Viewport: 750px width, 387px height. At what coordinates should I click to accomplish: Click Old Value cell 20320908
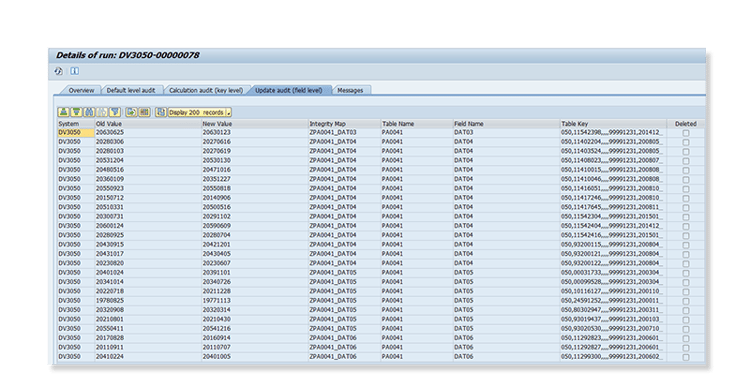[x=148, y=310]
